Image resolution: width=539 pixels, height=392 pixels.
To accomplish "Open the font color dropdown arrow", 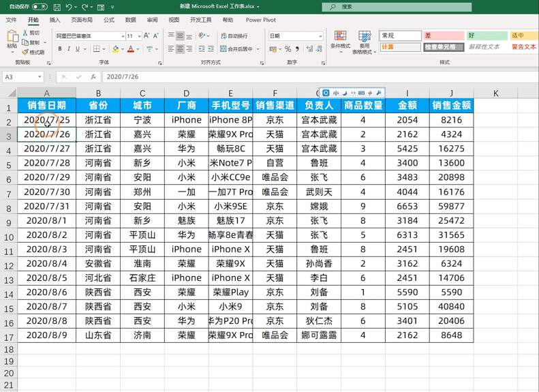I will [x=138, y=49].
